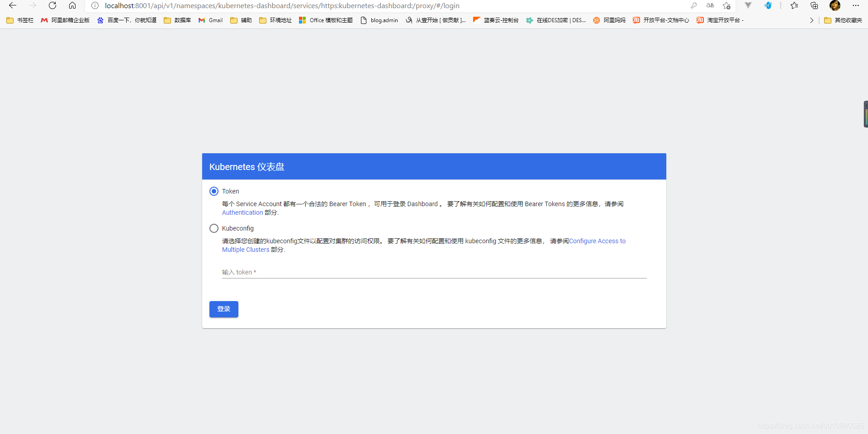This screenshot has height=434, width=868.
Task: Reload the dashboard login page
Action: click(x=52, y=5)
